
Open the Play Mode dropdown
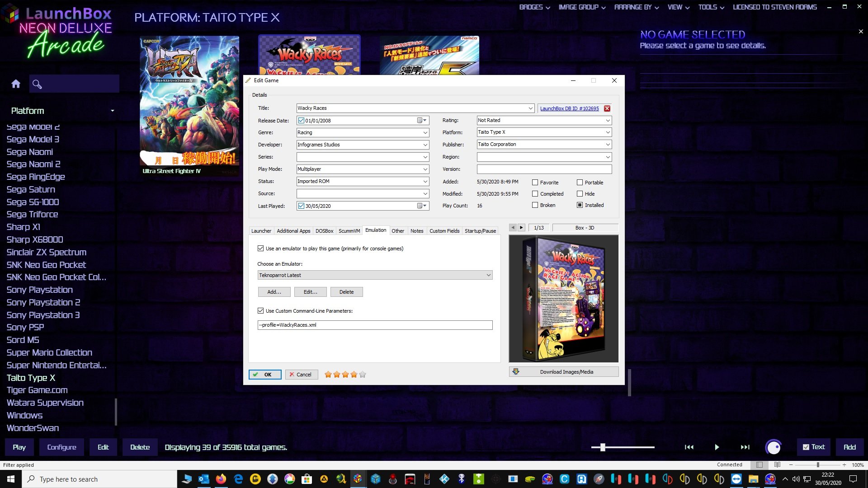(x=425, y=169)
